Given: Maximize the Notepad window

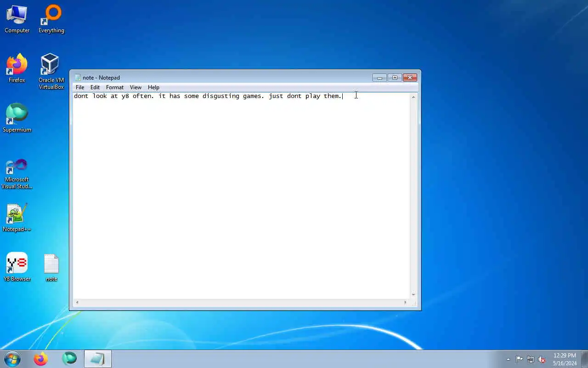Looking at the screenshot, I should tap(395, 77).
